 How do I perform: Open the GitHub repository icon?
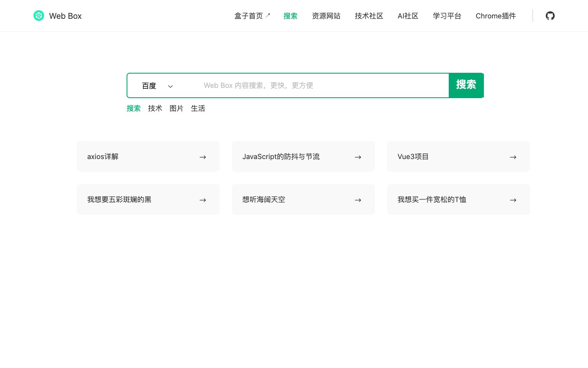tap(550, 16)
